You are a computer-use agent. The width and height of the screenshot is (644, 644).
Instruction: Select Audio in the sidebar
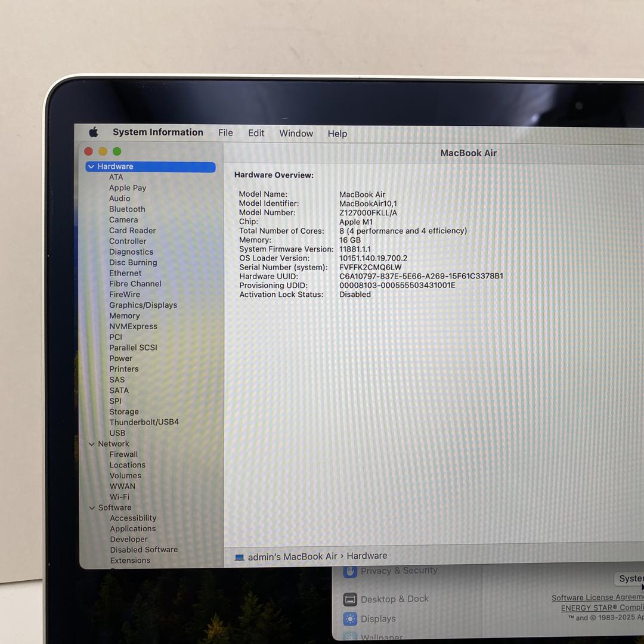coord(119,199)
